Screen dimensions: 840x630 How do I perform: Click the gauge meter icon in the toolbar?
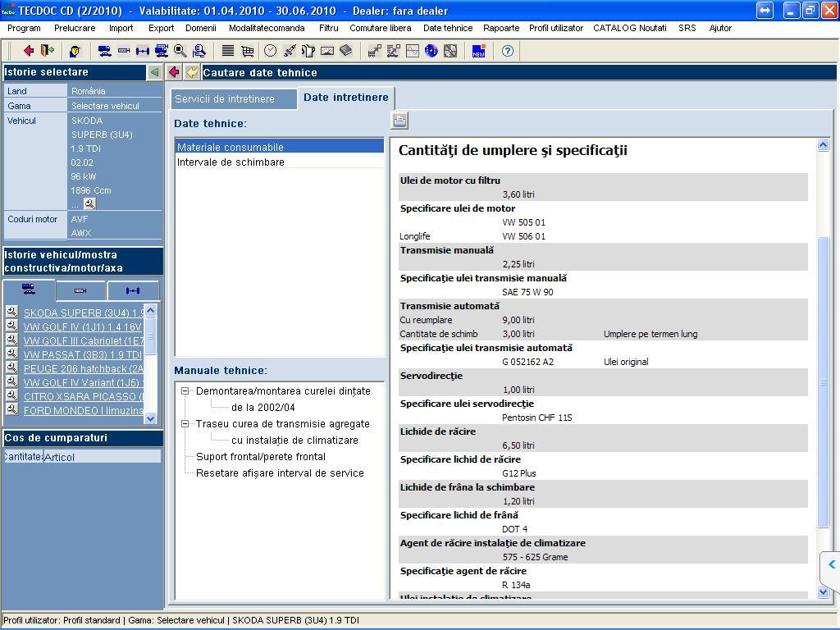click(326, 51)
